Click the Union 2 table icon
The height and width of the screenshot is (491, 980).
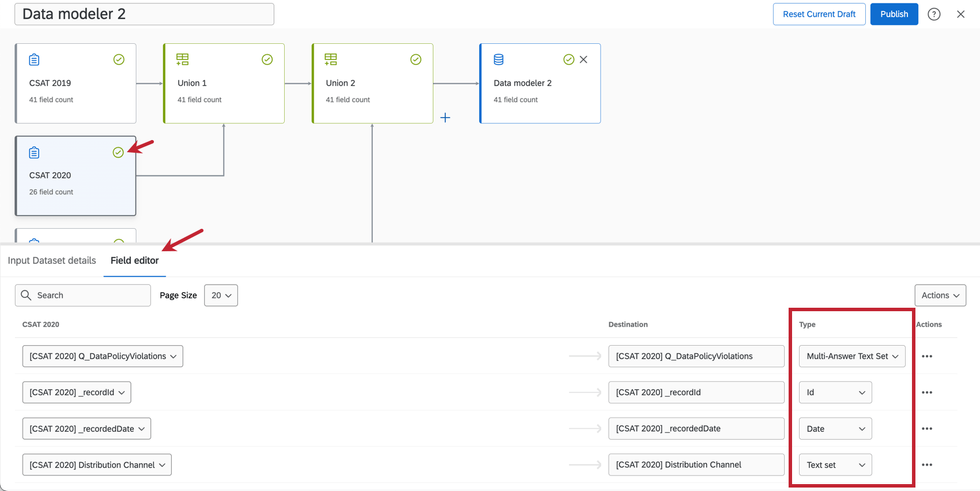point(331,59)
